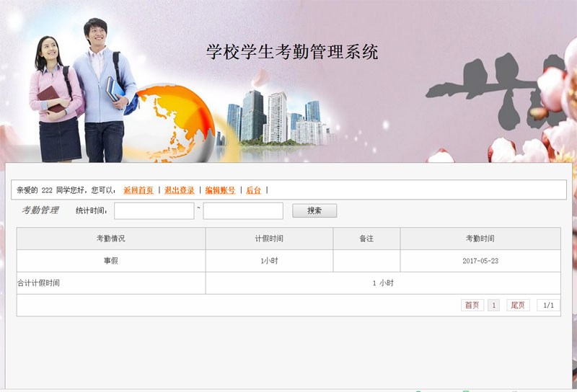
Task: Click the total value 1 小时
Action: pyautogui.click(x=383, y=283)
